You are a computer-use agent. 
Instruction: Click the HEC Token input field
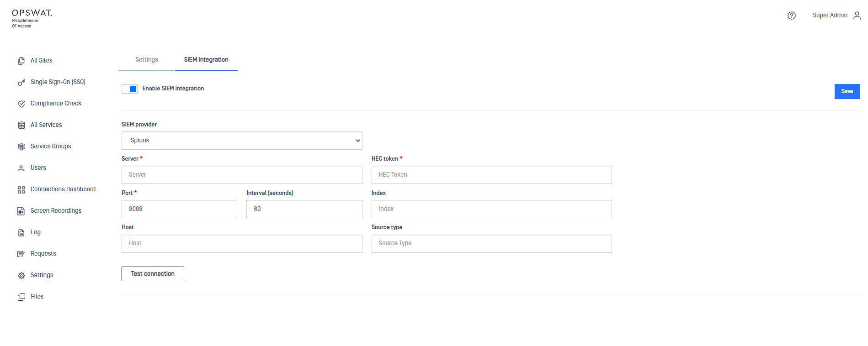click(491, 175)
